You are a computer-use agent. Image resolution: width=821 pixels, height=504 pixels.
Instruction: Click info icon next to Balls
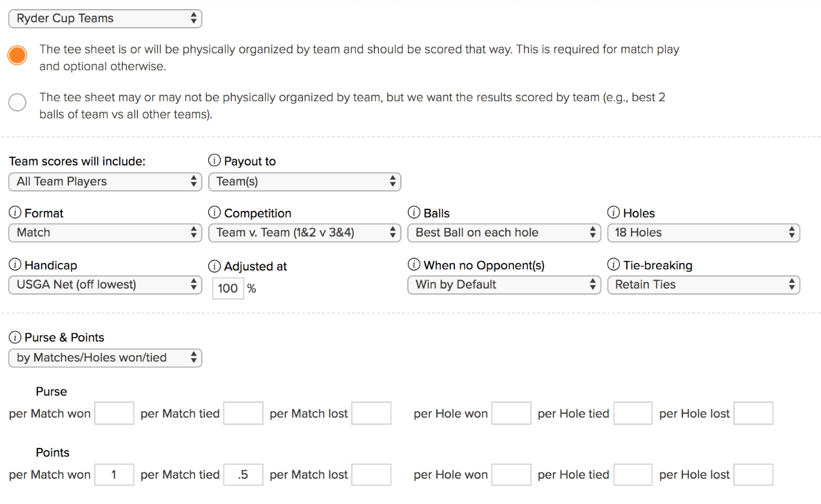click(x=414, y=213)
